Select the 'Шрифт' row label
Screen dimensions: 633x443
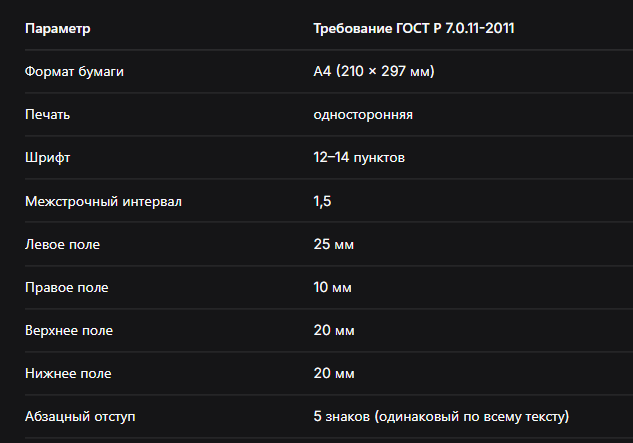click(48, 157)
